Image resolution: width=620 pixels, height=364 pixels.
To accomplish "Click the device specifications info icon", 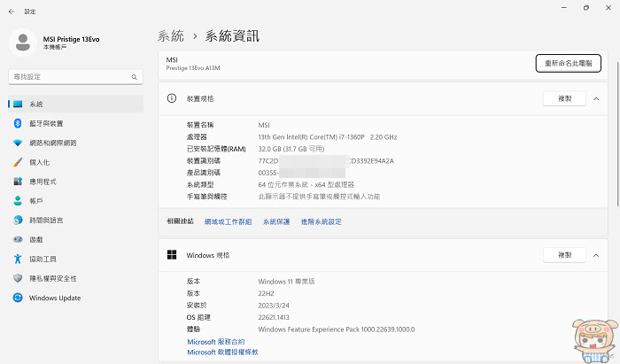I will point(172,98).
